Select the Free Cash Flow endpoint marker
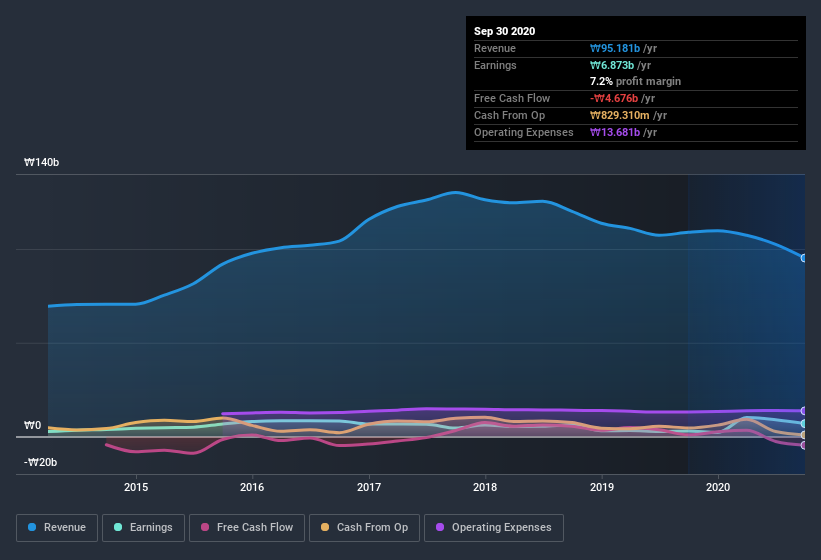The width and height of the screenshot is (821, 560). [x=804, y=445]
